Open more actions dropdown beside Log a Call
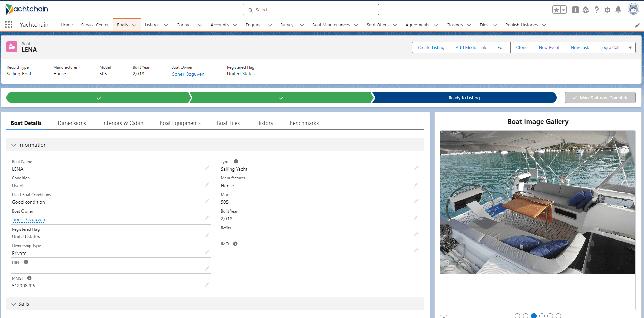The height and width of the screenshot is (318, 644). point(630,48)
